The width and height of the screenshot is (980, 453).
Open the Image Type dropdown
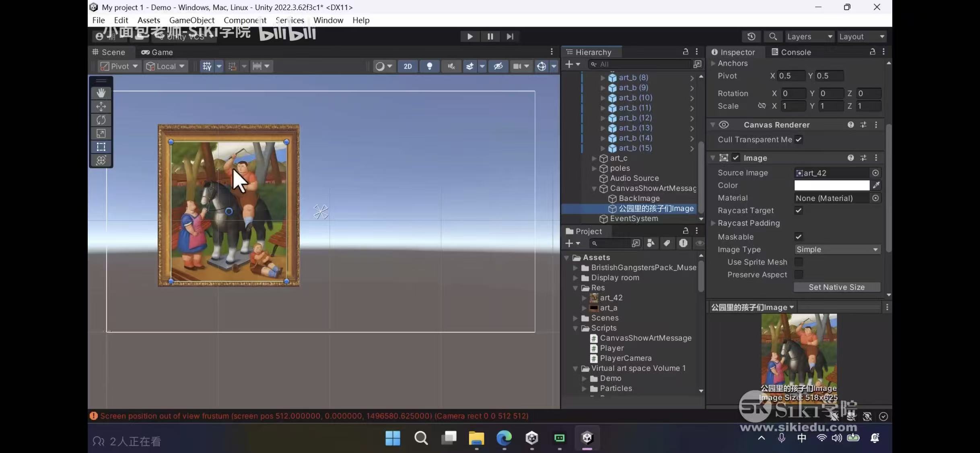(837, 250)
